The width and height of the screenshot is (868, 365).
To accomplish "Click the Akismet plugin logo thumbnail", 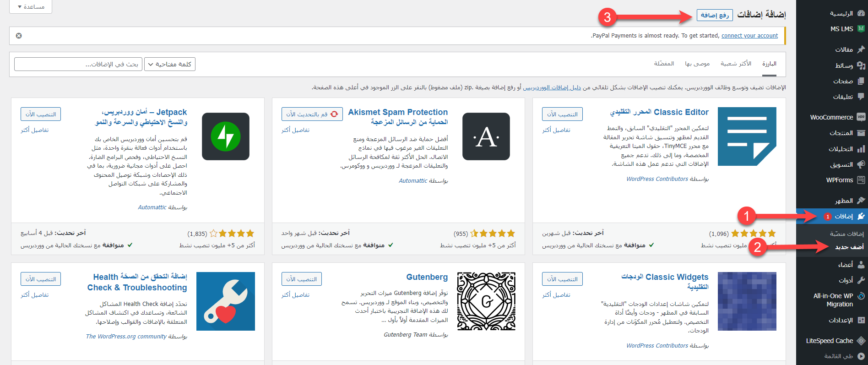I will point(486,136).
